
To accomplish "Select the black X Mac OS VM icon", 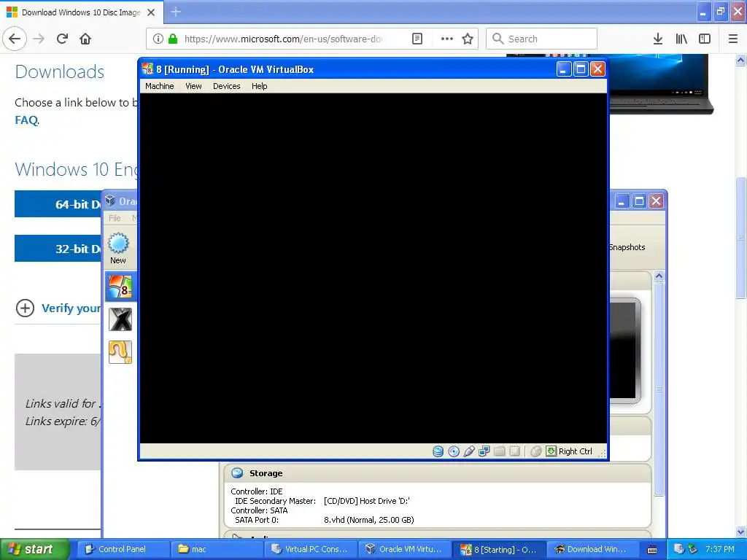I will point(120,319).
